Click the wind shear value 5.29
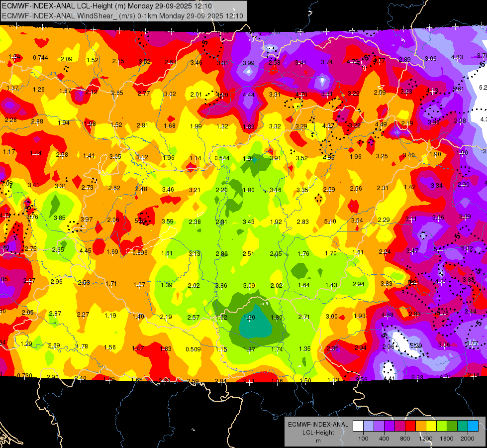487x448 pixels. [x=416, y=346]
